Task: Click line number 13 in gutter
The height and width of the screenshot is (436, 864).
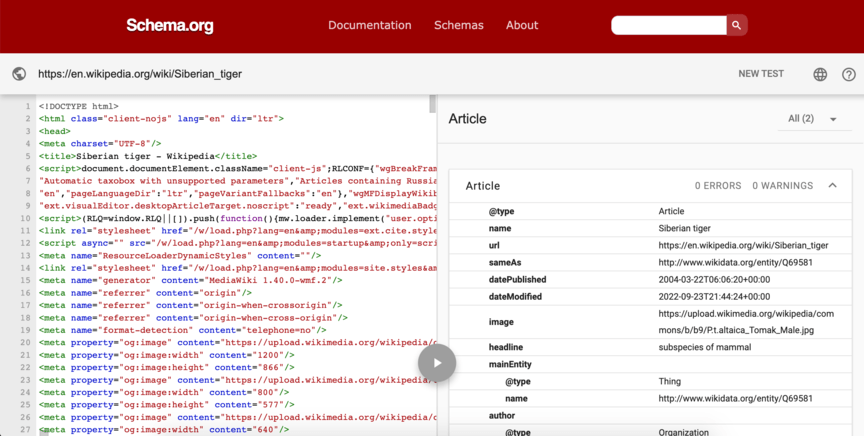Action: [25, 256]
